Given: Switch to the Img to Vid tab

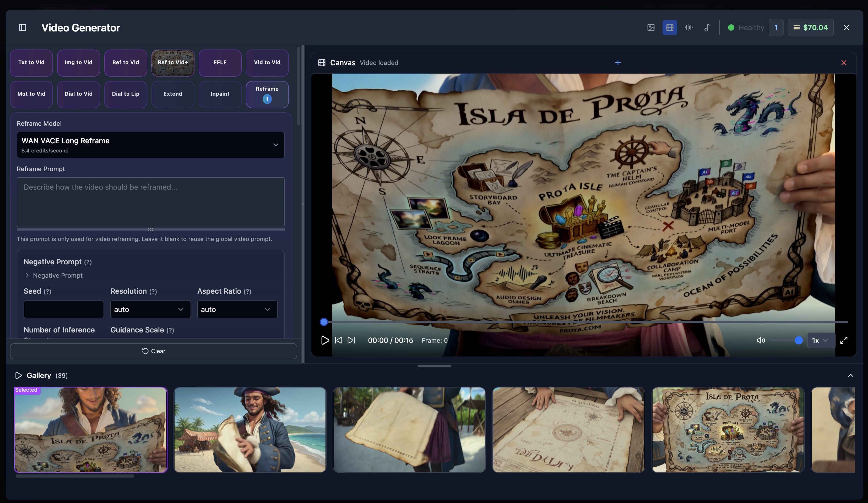Looking at the screenshot, I should [78, 62].
